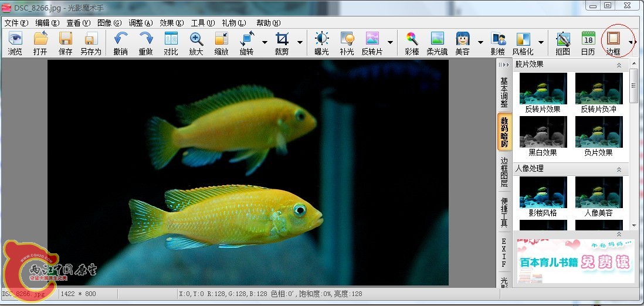Viewport: 644px width, 306px height.
Task: Select the 彩棒 color wand tool
Action: pyautogui.click(x=412, y=43)
